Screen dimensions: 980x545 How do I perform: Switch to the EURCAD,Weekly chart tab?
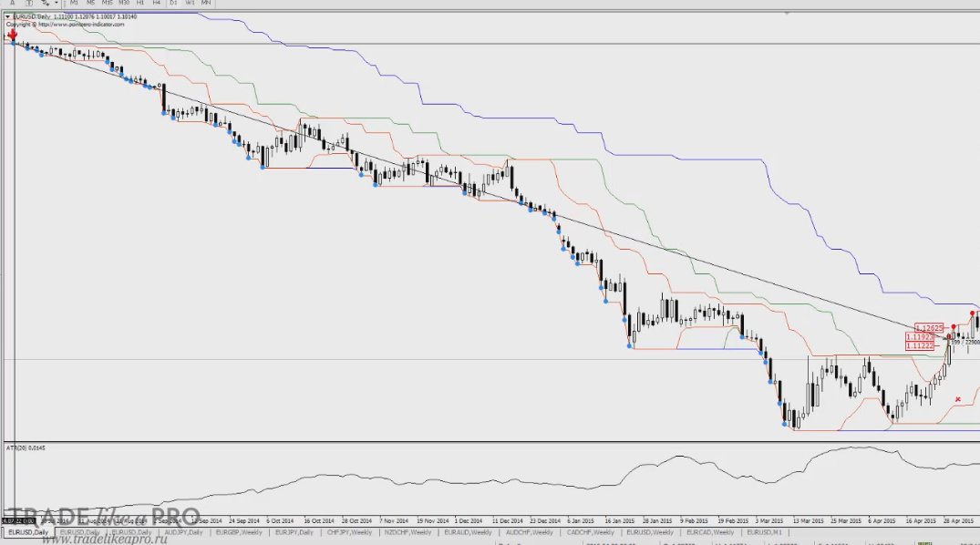[709, 532]
